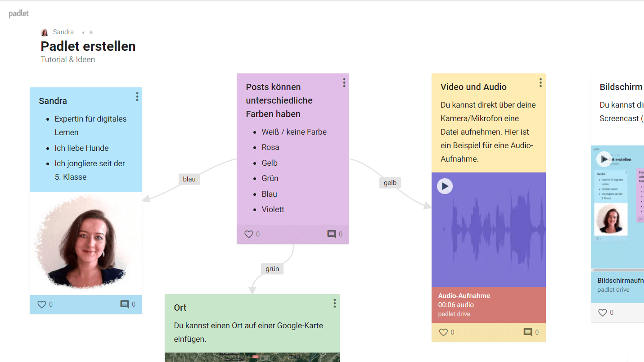Screen dimensions: 644x362
Task: Play the audio recording
Action: (x=445, y=186)
